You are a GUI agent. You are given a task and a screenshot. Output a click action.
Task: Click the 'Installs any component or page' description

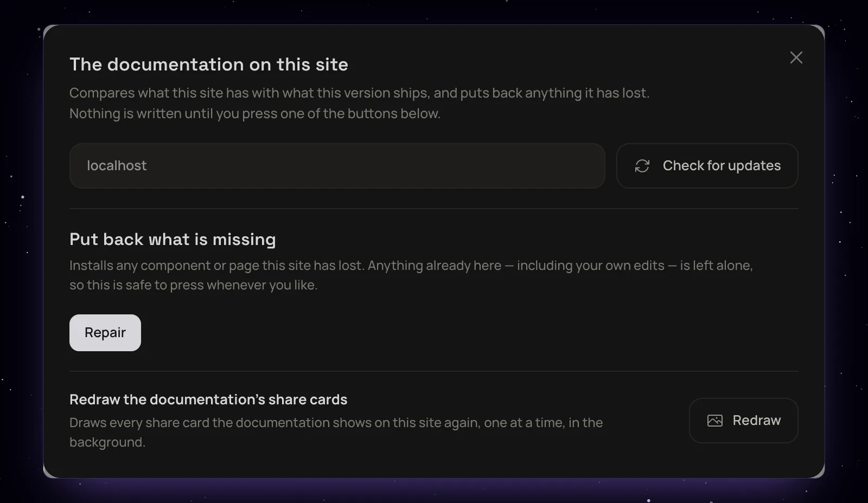tap(411, 275)
